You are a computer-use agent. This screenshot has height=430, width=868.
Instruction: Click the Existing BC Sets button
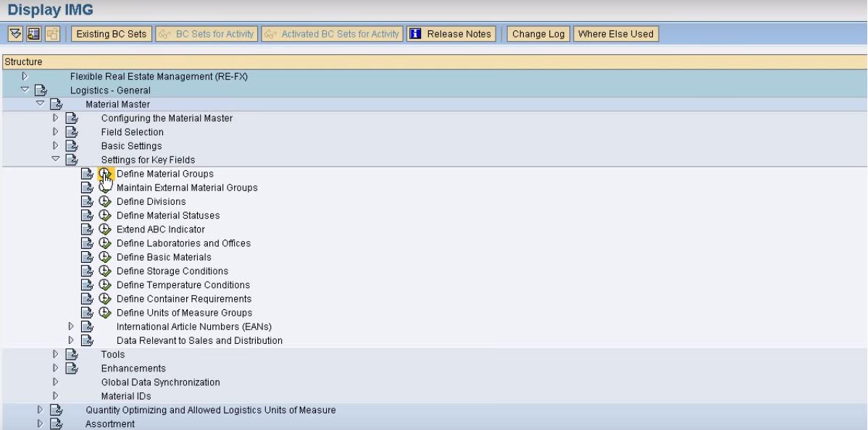pyautogui.click(x=110, y=33)
